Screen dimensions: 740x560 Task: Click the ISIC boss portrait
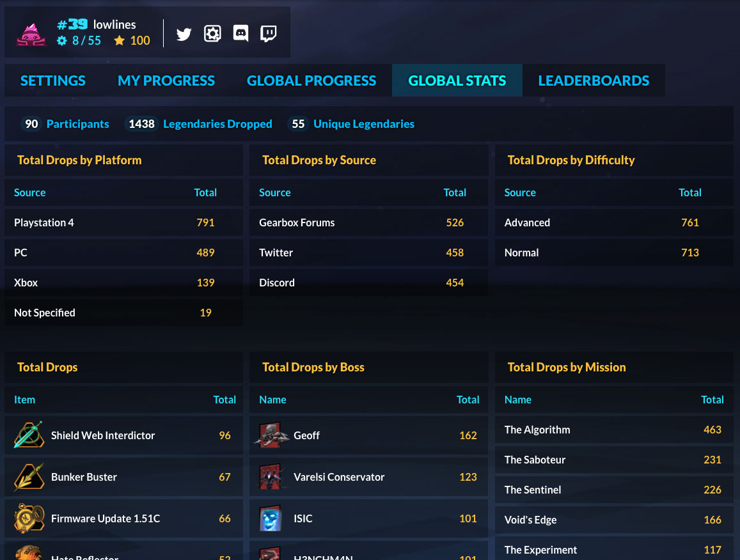coord(271,518)
